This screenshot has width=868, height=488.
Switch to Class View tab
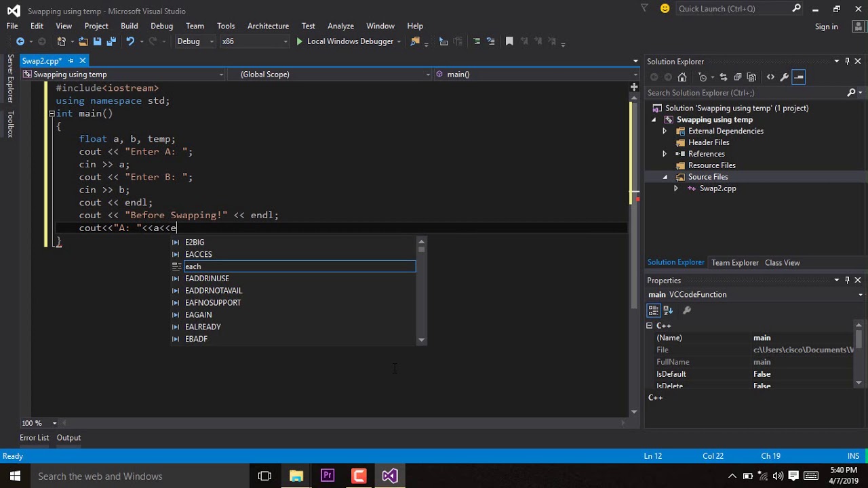[x=783, y=263]
